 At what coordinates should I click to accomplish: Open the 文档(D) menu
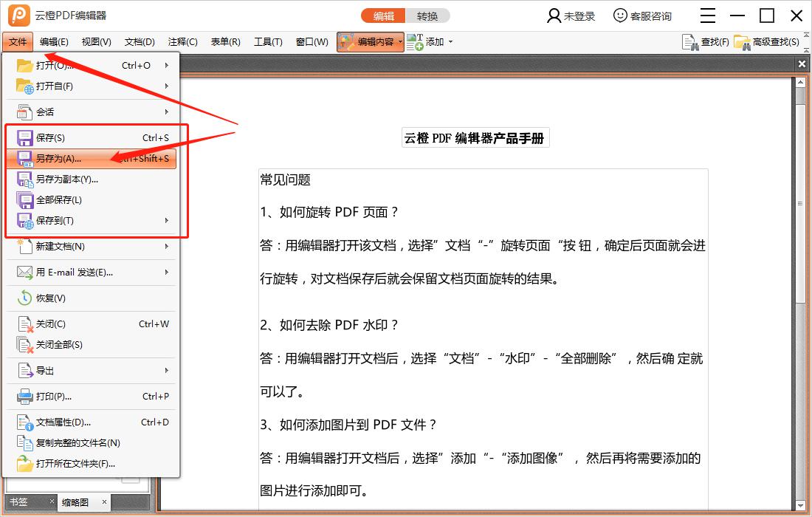(x=140, y=42)
